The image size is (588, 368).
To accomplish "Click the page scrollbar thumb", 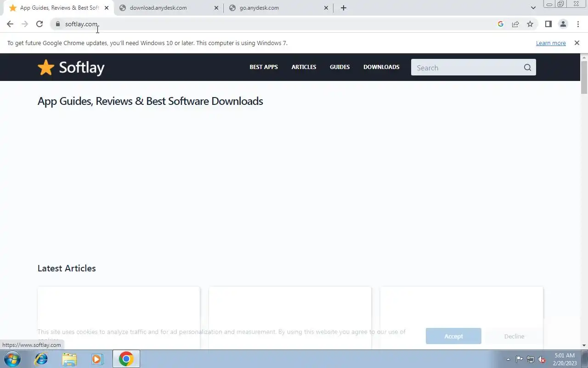I will 584,77.
